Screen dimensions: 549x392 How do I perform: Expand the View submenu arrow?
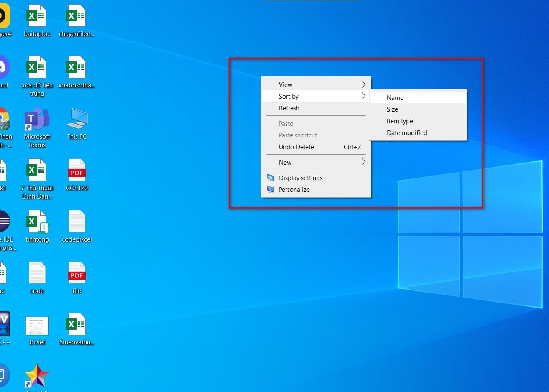click(363, 84)
